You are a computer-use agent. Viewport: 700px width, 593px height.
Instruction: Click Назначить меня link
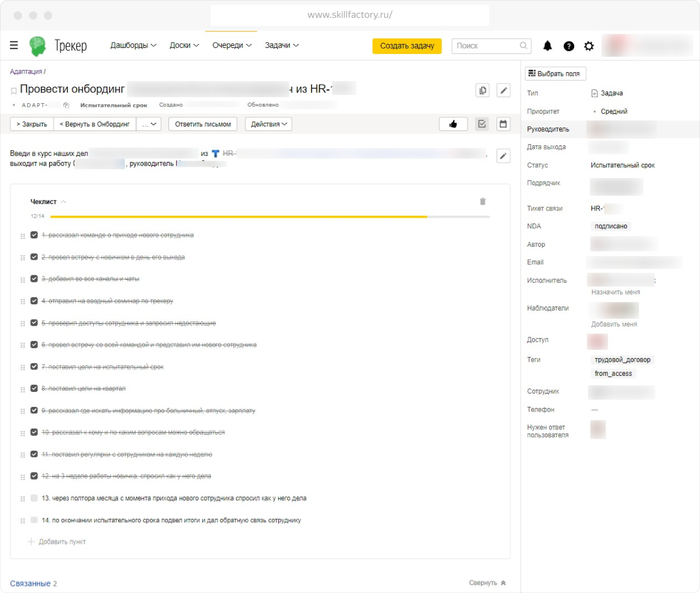[615, 292]
